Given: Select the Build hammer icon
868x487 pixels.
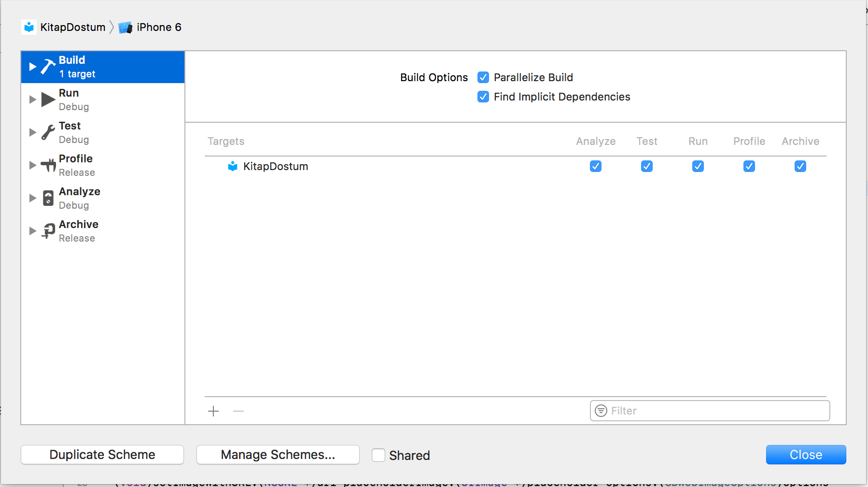Looking at the screenshot, I should coord(47,66).
